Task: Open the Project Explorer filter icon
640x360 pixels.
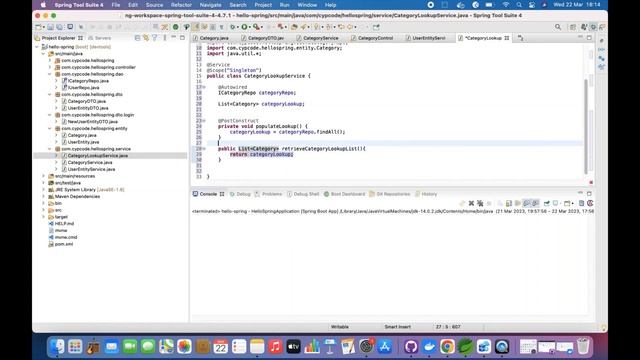Action: click(155, 38)
